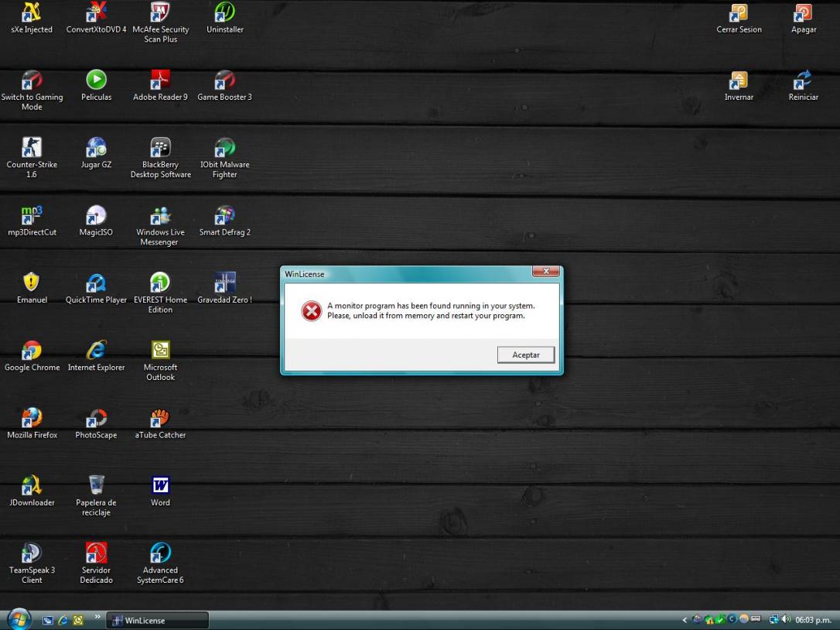The width and height of the screenshot is (840, 630).
Task: Select the Gravedad Zero ! icon
Action: coord(225,288)
